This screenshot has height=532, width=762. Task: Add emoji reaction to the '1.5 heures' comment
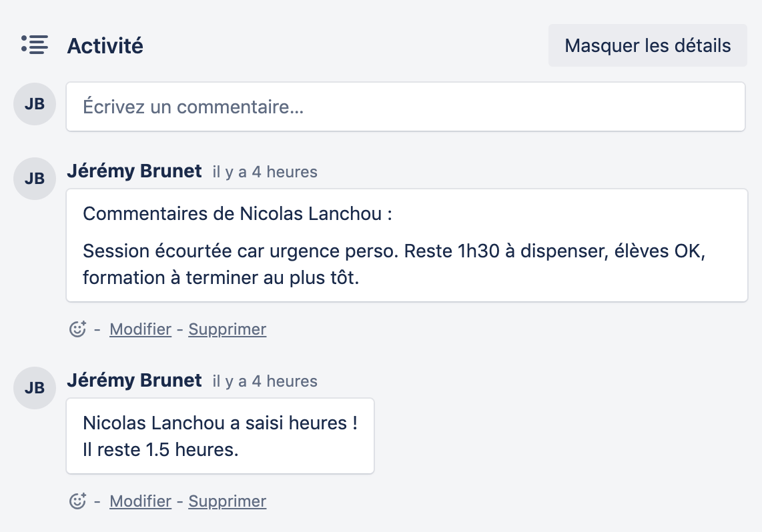point(78,501)
